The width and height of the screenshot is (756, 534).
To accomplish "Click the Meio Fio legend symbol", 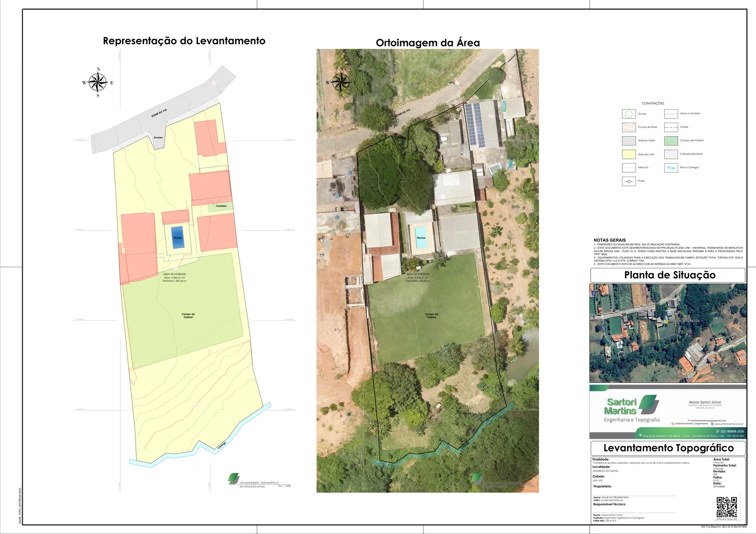I will pos(629,167).
